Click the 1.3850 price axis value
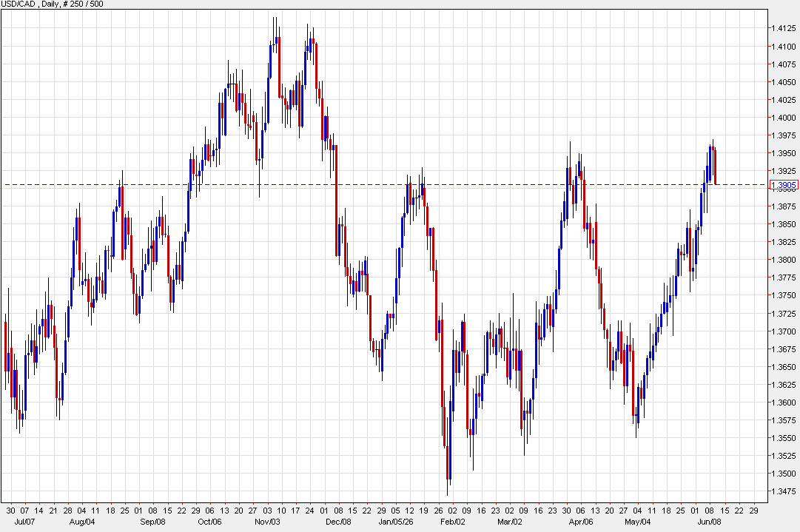The width and height of the screenshot is (800, 532). coord(783,224)
